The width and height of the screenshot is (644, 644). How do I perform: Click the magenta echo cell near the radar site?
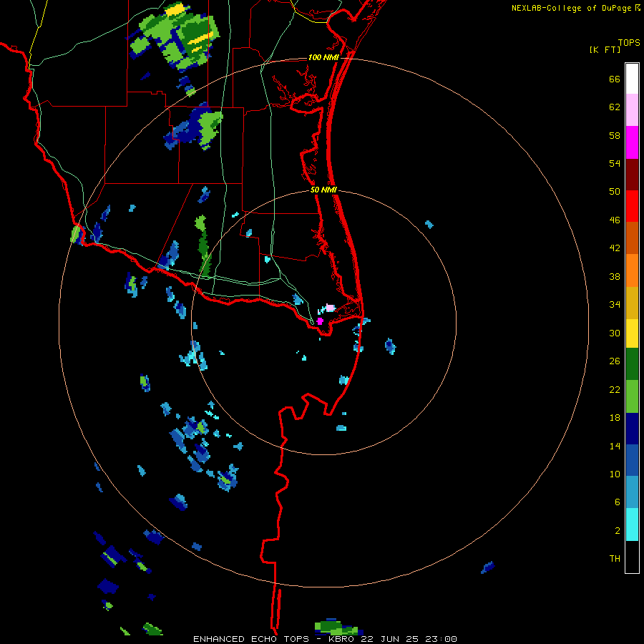[320, 321]
